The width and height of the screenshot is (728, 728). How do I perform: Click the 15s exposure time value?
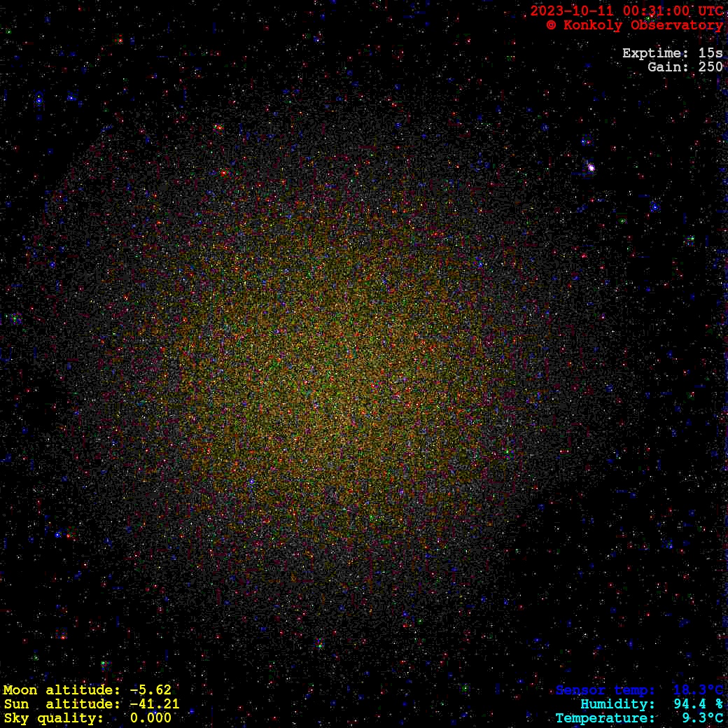point(710,53)
